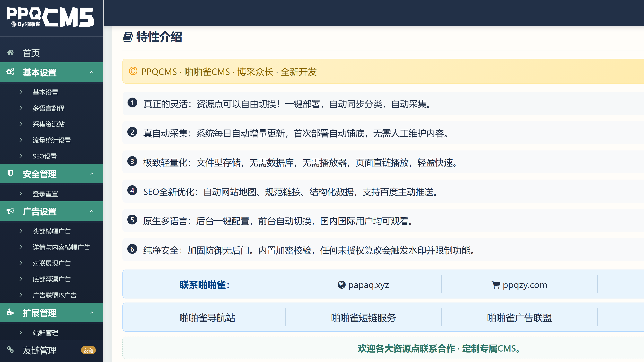The image size is (644, 362).
Task: Click the shopping cart icon beside ppqzy.com
Action: click(x=496, y=285)
